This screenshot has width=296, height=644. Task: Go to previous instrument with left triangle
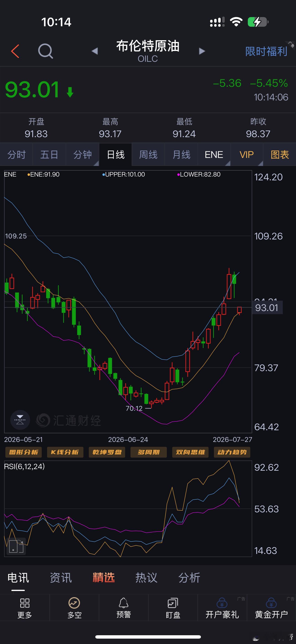coord(95,51)
